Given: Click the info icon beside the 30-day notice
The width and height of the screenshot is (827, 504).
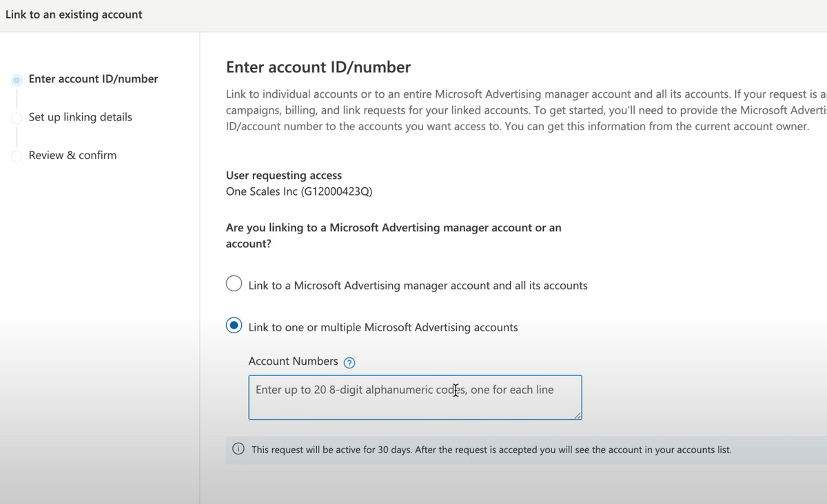Looking at the screenshot, I should (238, 448).
